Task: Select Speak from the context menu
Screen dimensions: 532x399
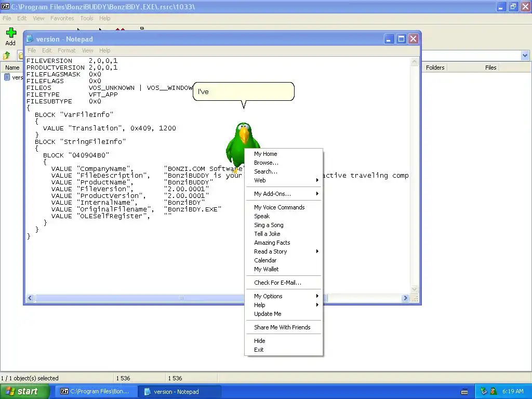Action: [x=284, y=217]
